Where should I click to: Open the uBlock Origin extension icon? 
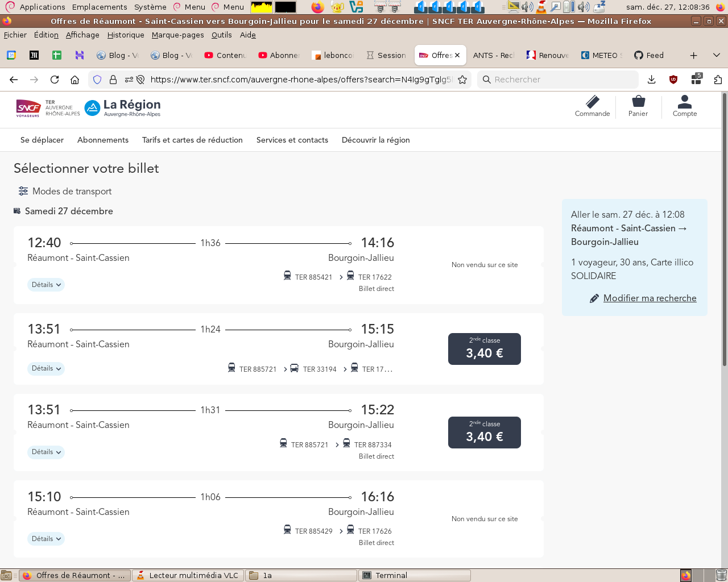[x=673, y=80]
